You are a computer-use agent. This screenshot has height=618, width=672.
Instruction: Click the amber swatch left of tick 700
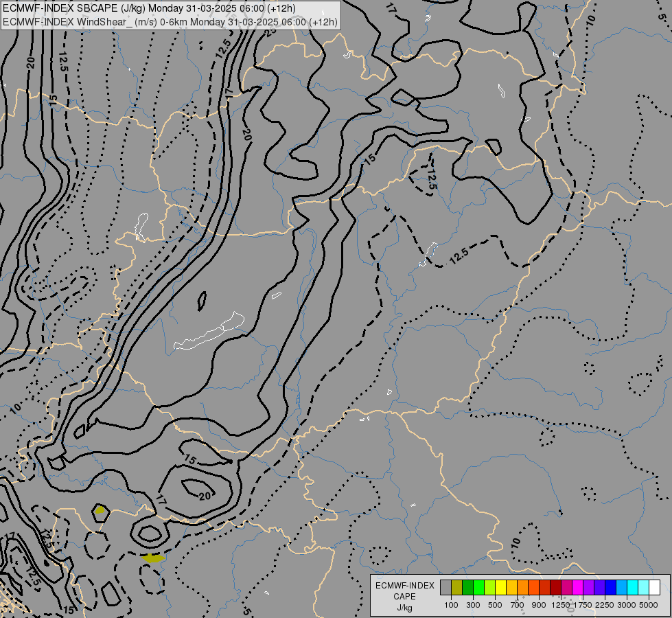511,588
